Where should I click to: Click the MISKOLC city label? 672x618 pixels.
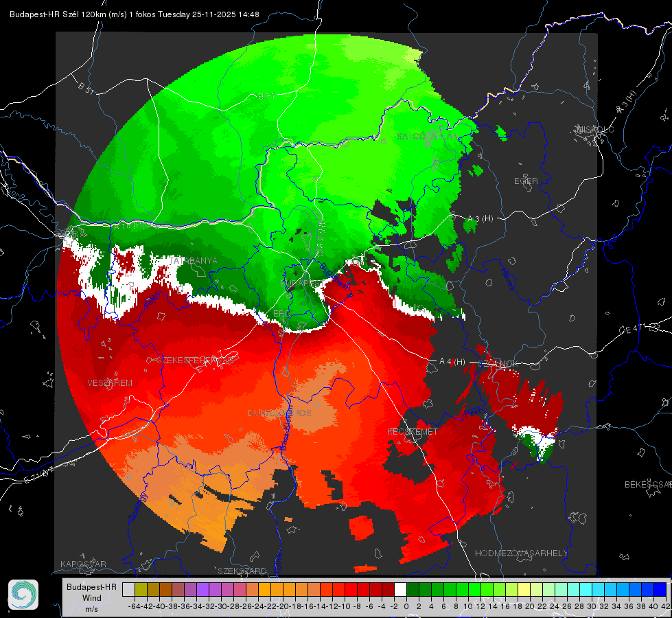click(x=595, y=129)
